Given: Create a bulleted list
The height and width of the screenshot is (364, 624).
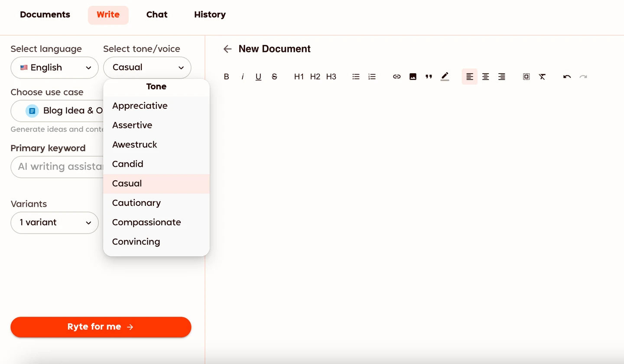Looking at the screenshot, I should coord(356,76).
